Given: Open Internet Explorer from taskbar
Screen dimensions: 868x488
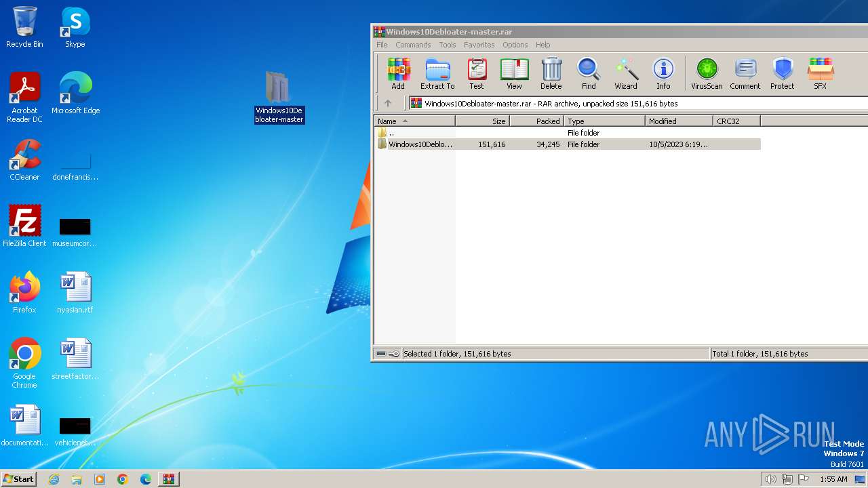Looking at the screenshot, I should (54, 479).
